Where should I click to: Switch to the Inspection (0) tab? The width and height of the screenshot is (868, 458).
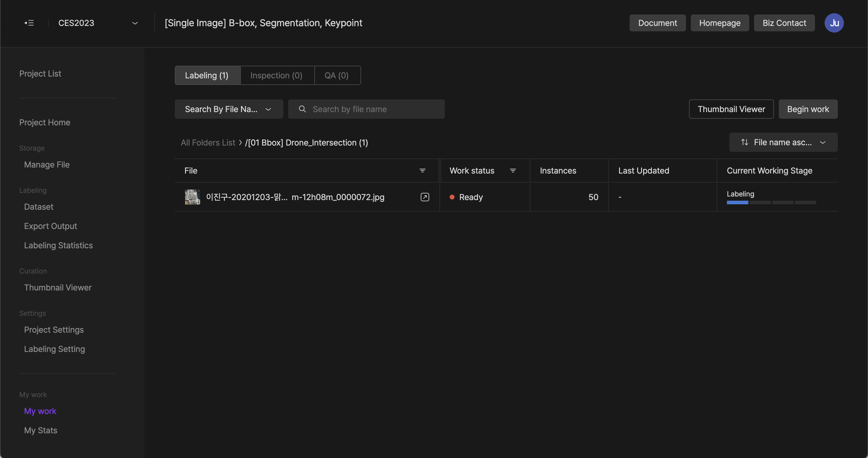276,75
